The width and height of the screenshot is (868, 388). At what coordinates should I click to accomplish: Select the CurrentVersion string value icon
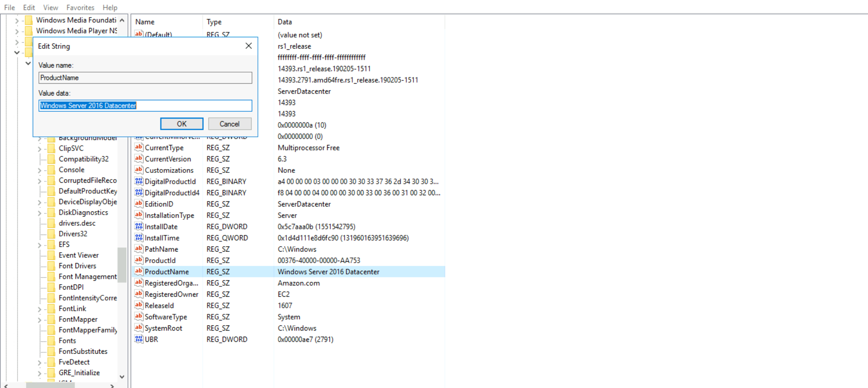(139, 159)
